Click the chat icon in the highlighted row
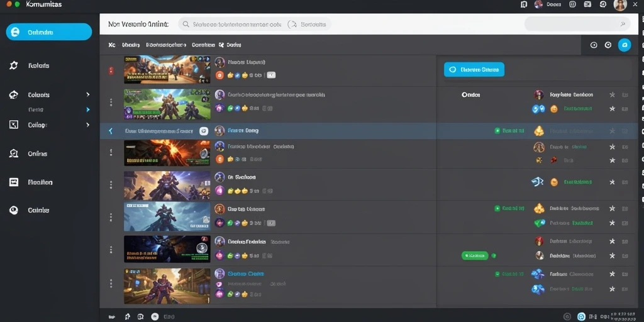Viewport: 644px width, 322px height. (x=203, y=131)
